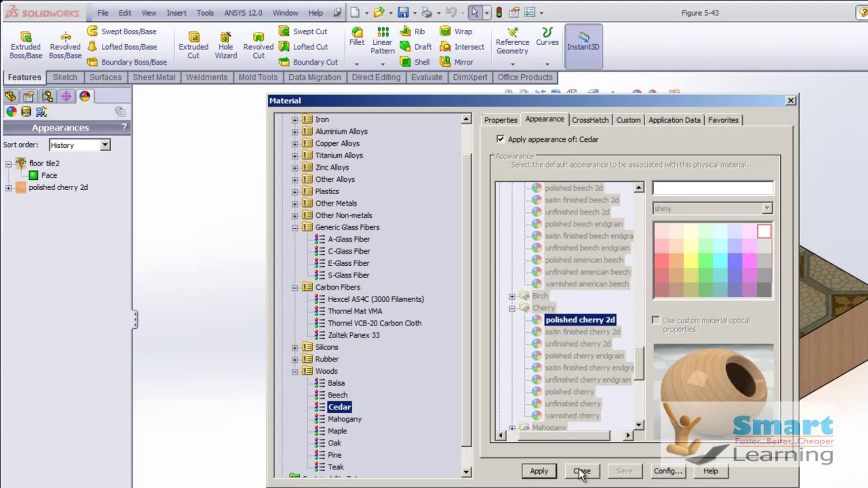
Task: Collapse the Woods material category
Action: tap(295, 371)
